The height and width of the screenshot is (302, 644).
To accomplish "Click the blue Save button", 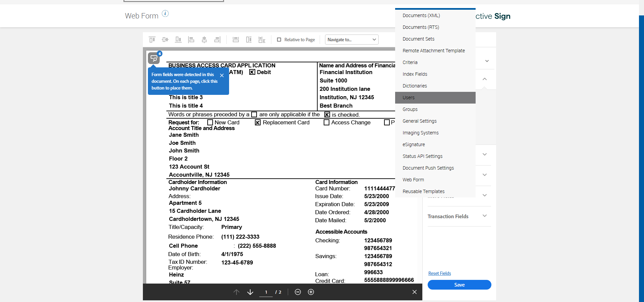I will coord(459,285).
